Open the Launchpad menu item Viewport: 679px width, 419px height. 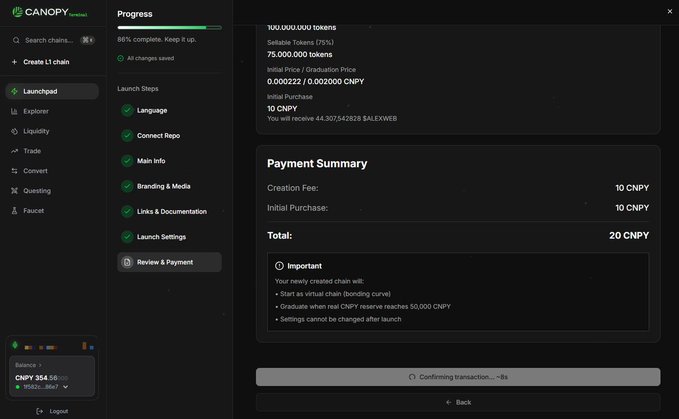[52, 91]
